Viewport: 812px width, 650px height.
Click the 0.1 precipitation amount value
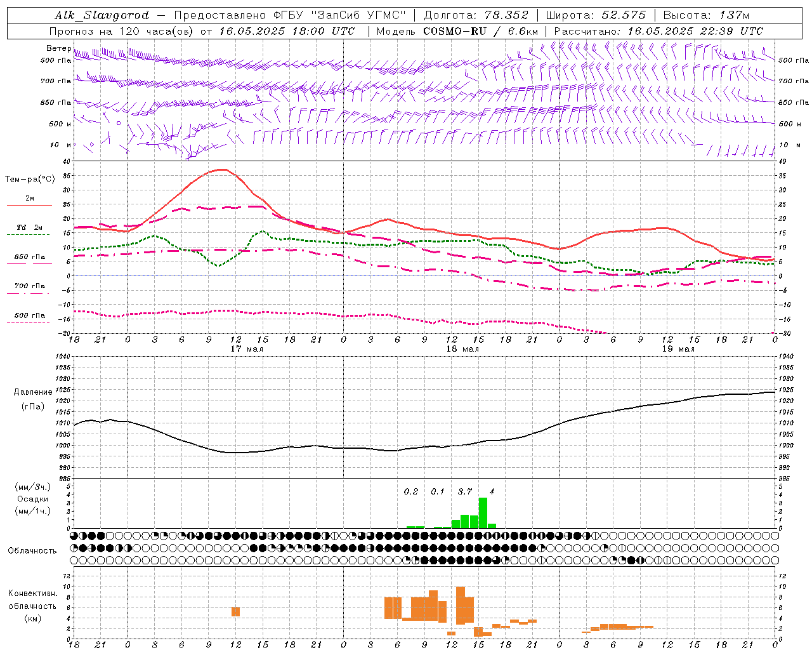[x=438, y=492]
